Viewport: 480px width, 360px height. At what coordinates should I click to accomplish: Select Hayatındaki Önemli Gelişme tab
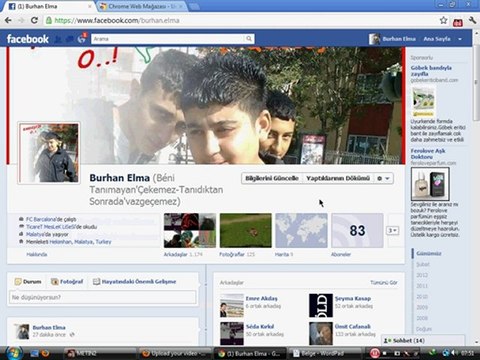134,282
